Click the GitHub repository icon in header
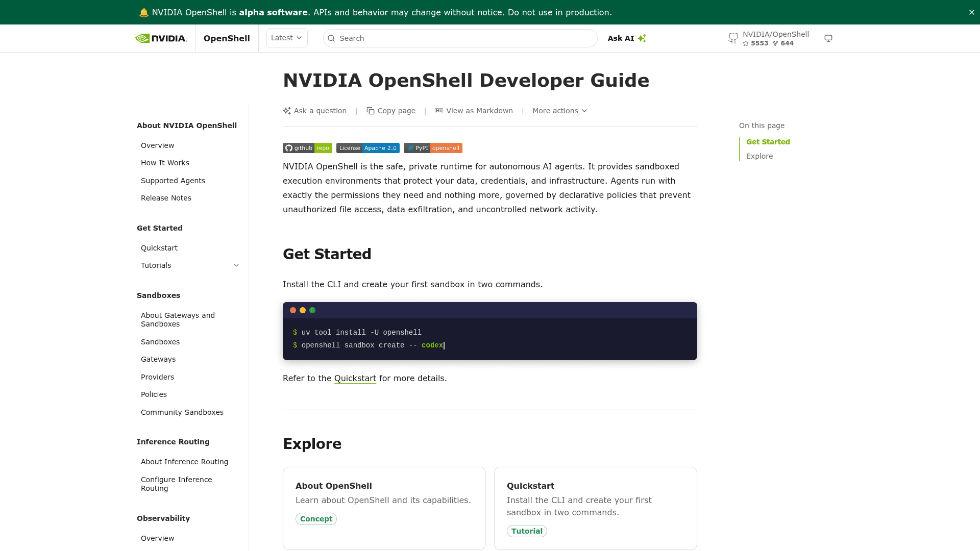980x551 pixels. (733, 38)
